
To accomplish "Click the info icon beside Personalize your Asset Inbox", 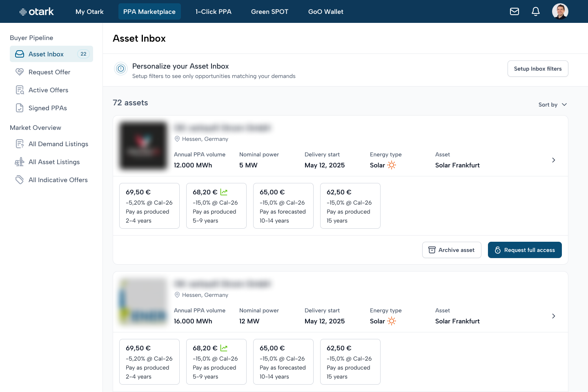I will (121, 69).
